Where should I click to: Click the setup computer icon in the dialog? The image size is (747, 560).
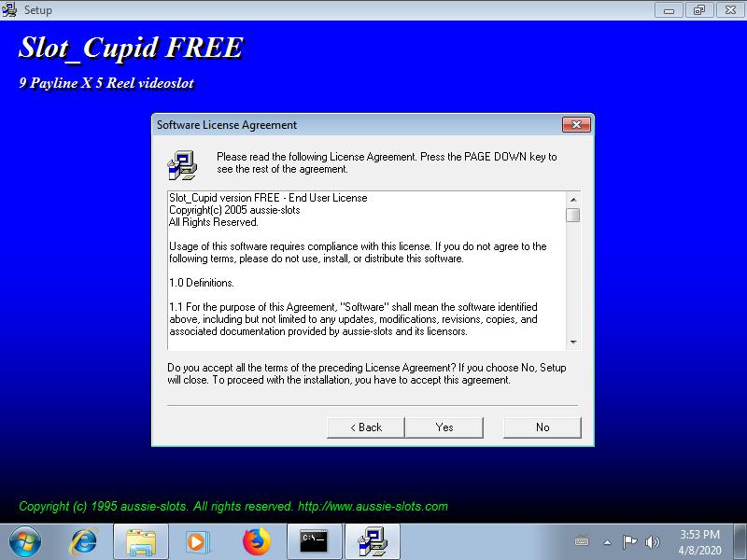(182, 165)
